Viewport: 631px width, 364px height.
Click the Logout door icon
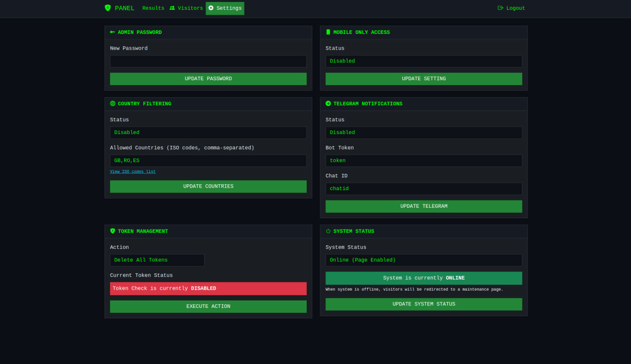pos(501,8)
